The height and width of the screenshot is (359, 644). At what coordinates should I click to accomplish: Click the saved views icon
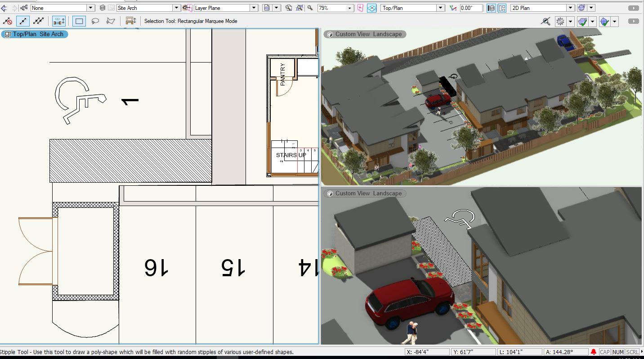pos(267,8)
